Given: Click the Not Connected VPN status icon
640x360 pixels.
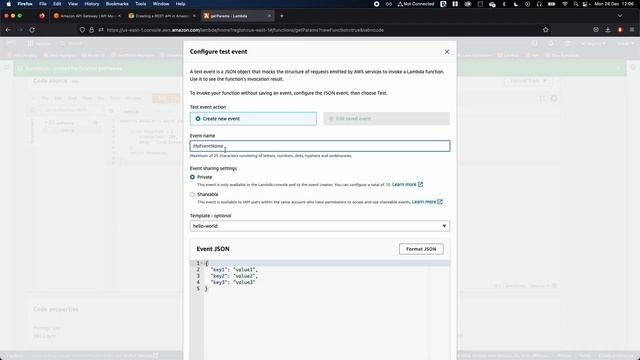Looking at the screenshot, I should tap(416, 4).
